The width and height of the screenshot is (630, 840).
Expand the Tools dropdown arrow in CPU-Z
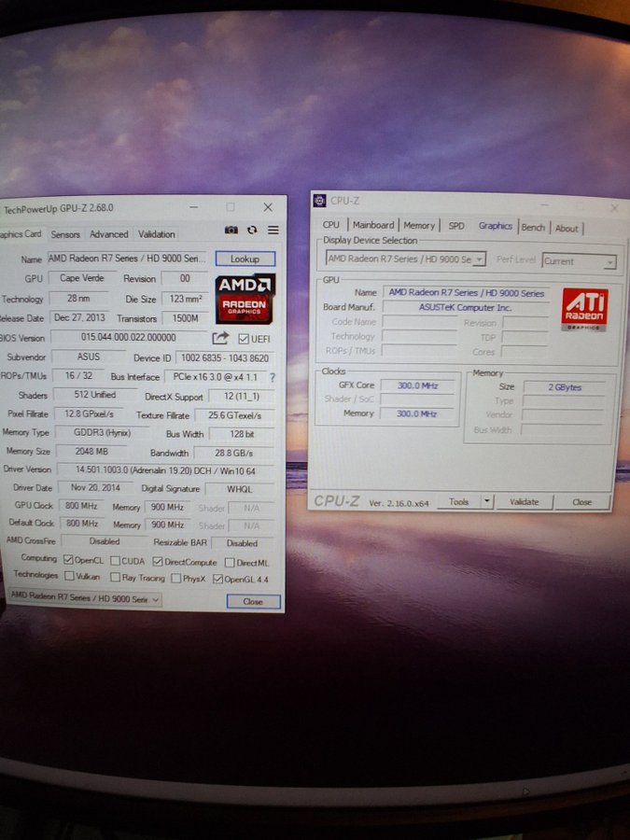coord(486,501)
